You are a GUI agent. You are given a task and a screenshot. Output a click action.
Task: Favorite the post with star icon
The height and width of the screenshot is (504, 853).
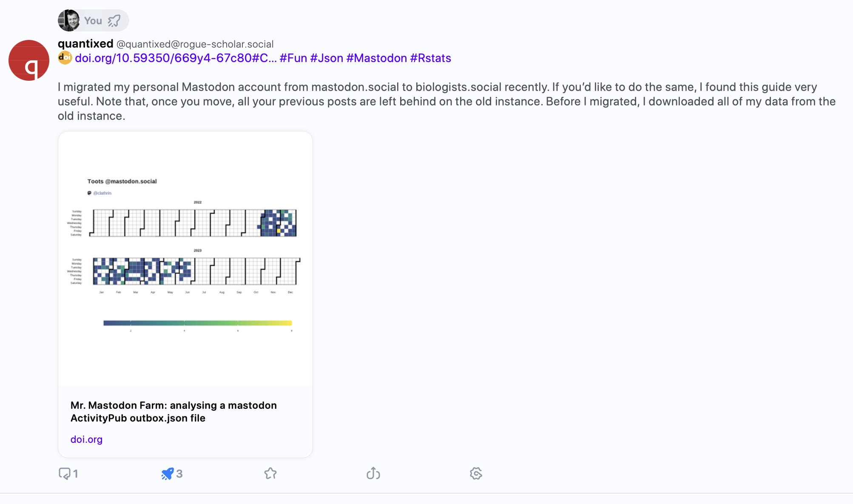tap(270, 473)
